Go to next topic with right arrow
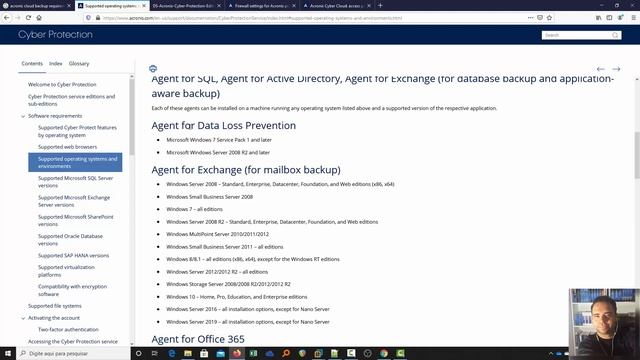Screen dimensions: 640x360 click(616, 69)
